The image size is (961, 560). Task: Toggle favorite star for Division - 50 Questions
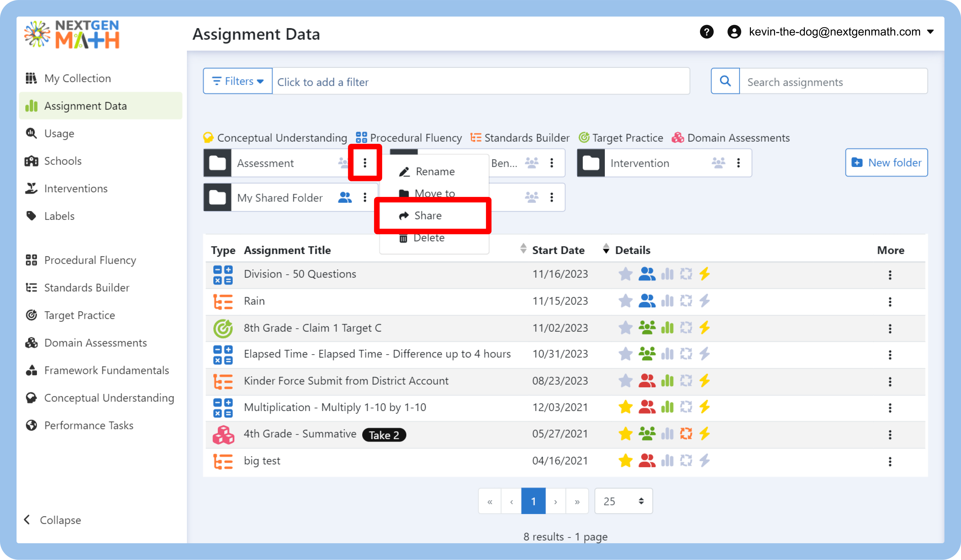pyautogui.click(x=626, y=274)
